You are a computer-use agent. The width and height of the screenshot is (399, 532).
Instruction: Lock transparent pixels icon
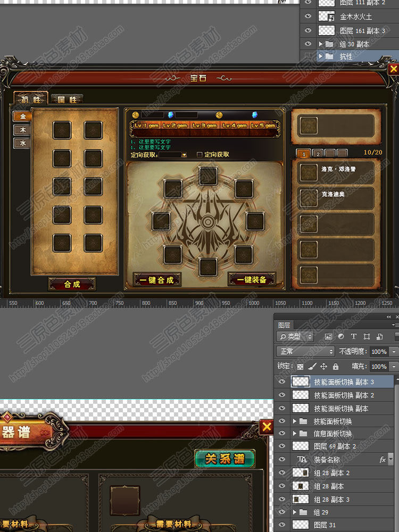(300, 367)
